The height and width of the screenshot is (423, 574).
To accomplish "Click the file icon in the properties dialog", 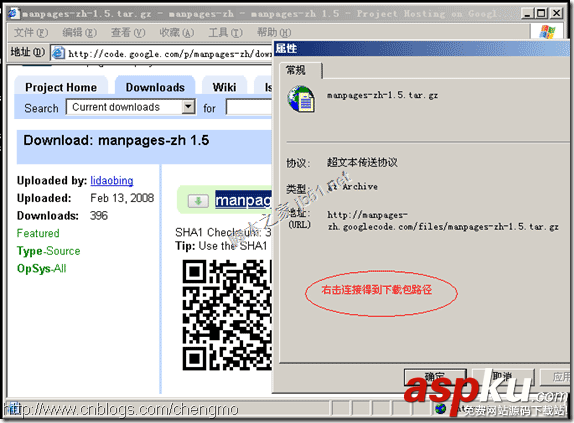I will point(301,99).
